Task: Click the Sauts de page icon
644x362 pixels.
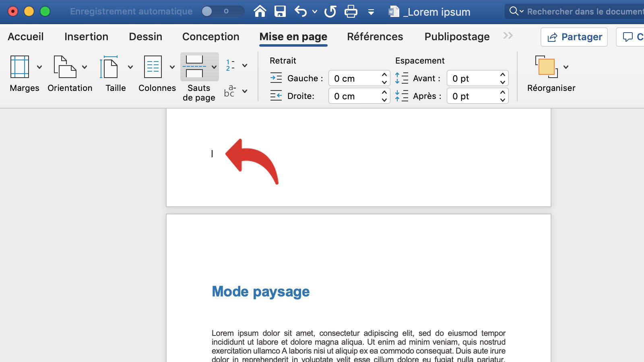Action: [194, 67]
